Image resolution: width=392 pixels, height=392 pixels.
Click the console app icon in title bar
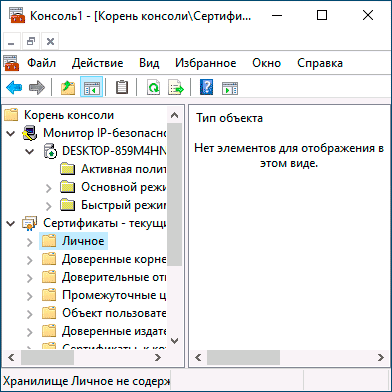17,15
